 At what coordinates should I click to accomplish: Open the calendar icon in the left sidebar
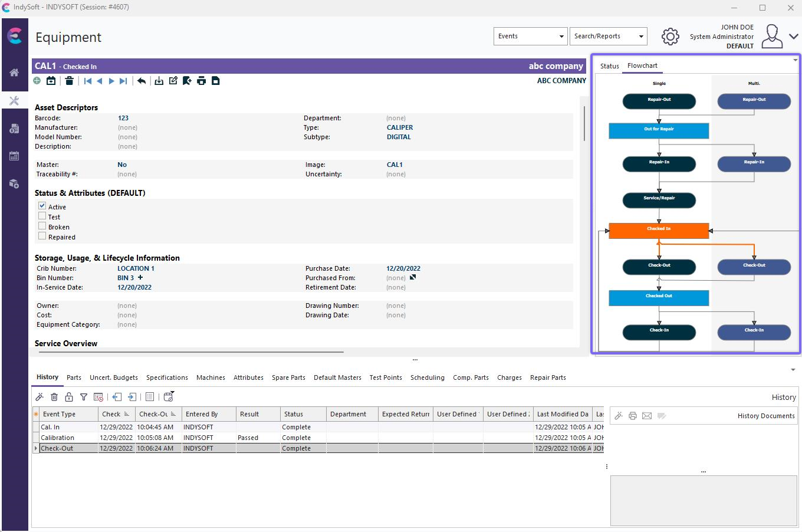click(14, 156)
